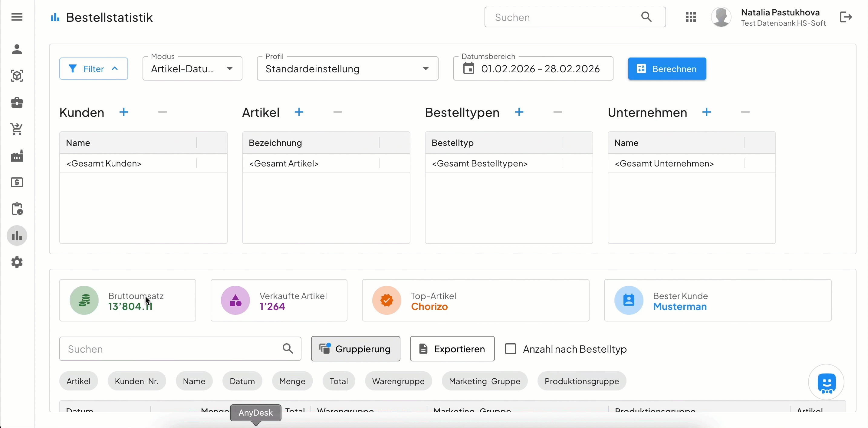This screenshot has width=868, height=428.
Task: Open the briefcase section in the sidebar
Action: (x=17, y=102)
